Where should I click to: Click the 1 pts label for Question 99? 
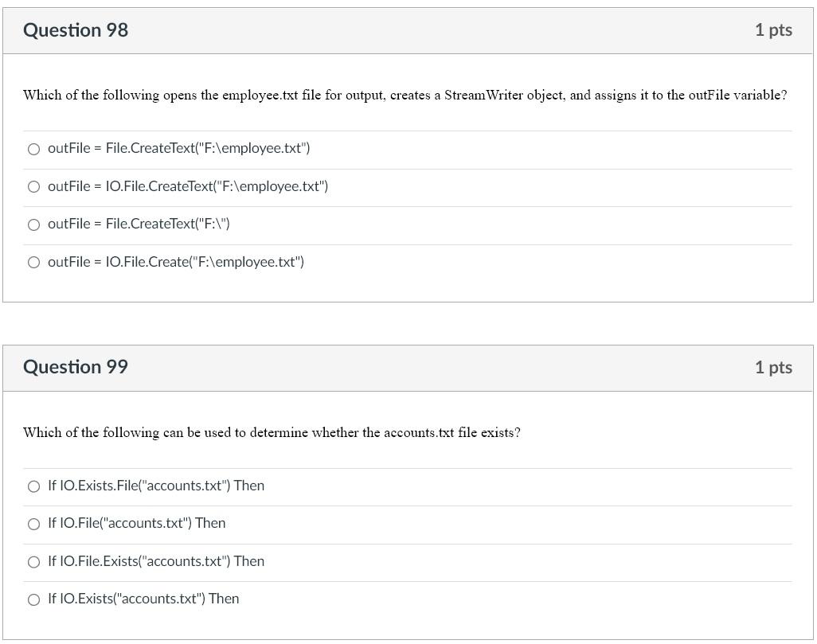pos(773,367)
